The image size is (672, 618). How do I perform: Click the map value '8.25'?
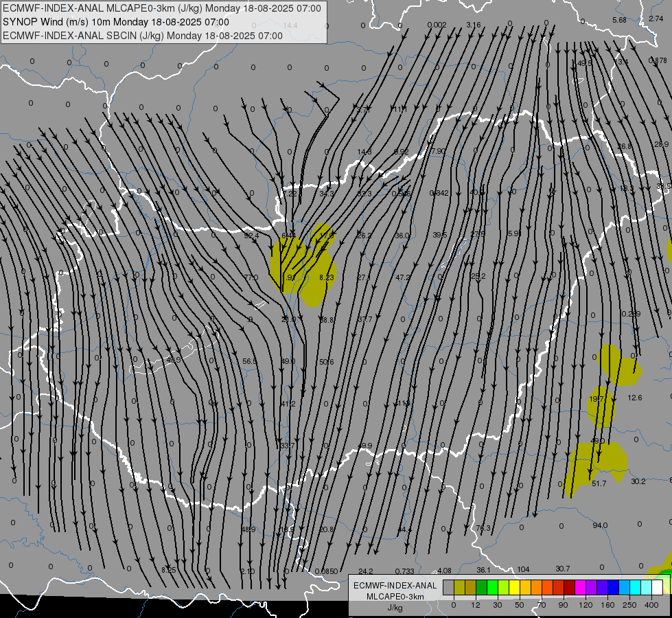[x=168, y=570]
